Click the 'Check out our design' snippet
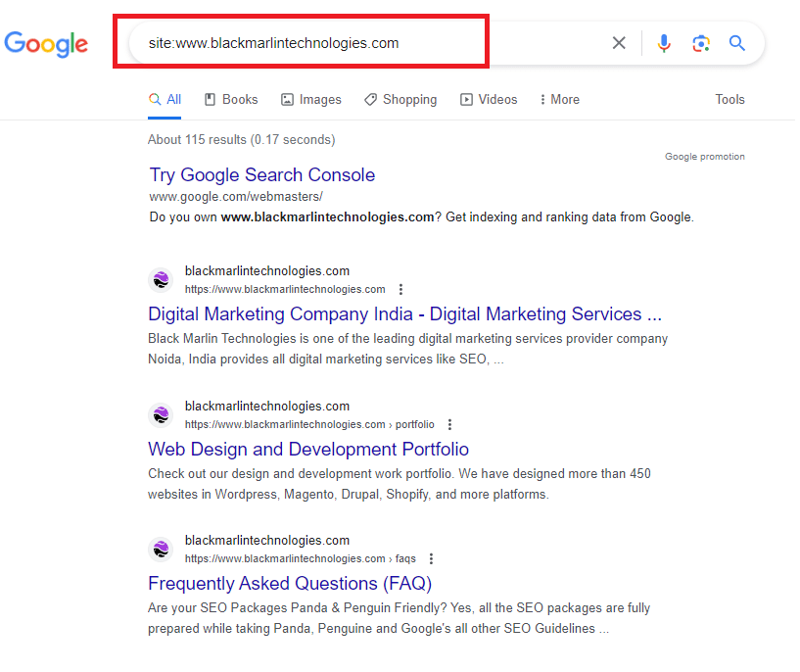The width and height of the screenshot is (800, 672). 400,484
